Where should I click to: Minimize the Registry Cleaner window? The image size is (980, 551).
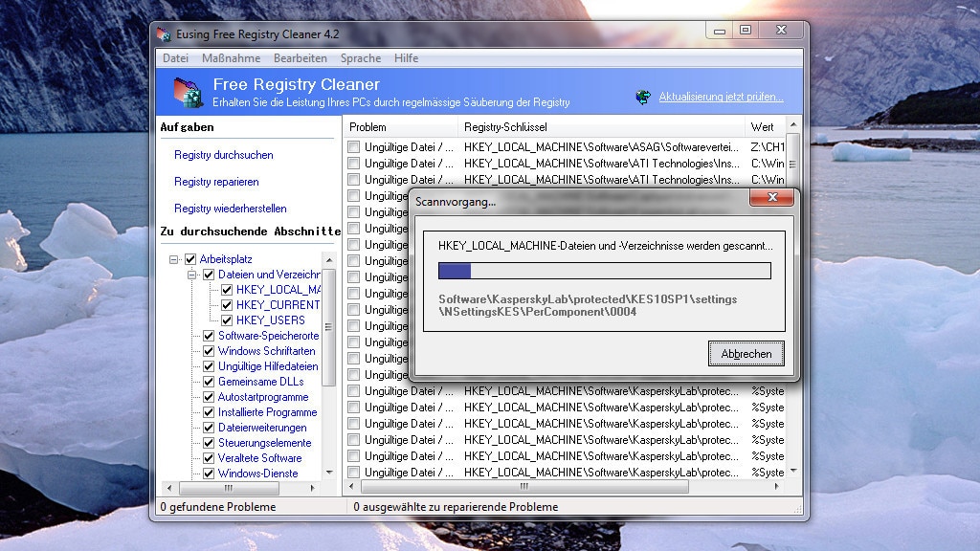click(720, 31)
